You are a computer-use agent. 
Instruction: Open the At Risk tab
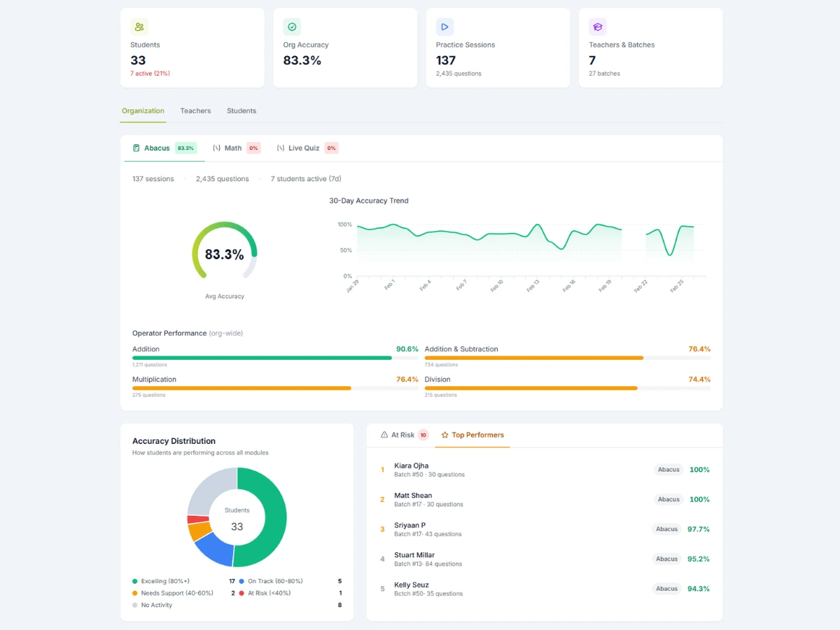[402, 435]
